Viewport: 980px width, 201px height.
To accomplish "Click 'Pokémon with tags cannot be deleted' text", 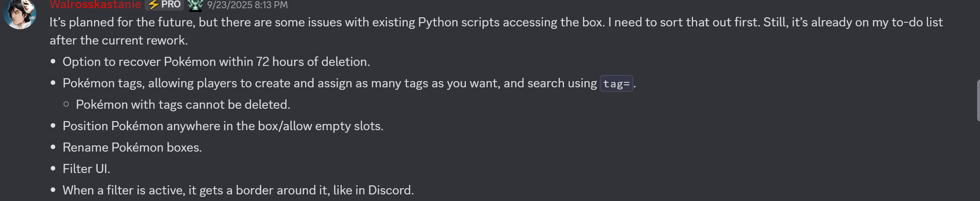I will [x=183, y=105].
